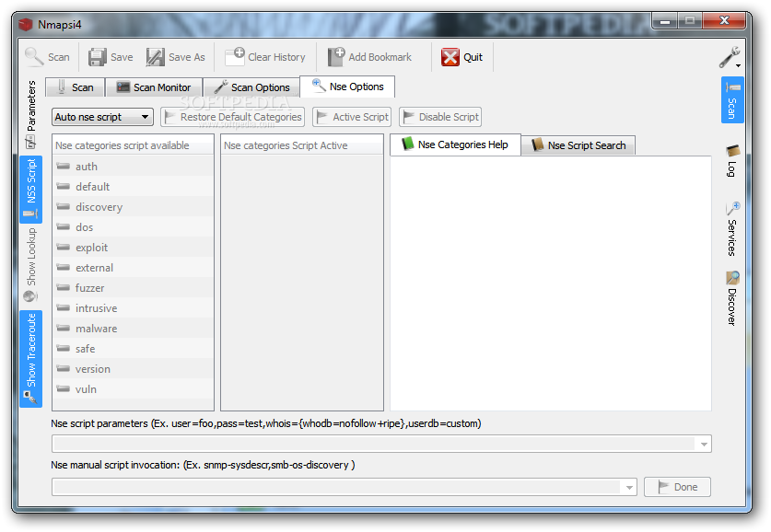Expand the Nse script parameters combo box arrow
The height and width of the screenshot is (532, 771).
point(704,444)
